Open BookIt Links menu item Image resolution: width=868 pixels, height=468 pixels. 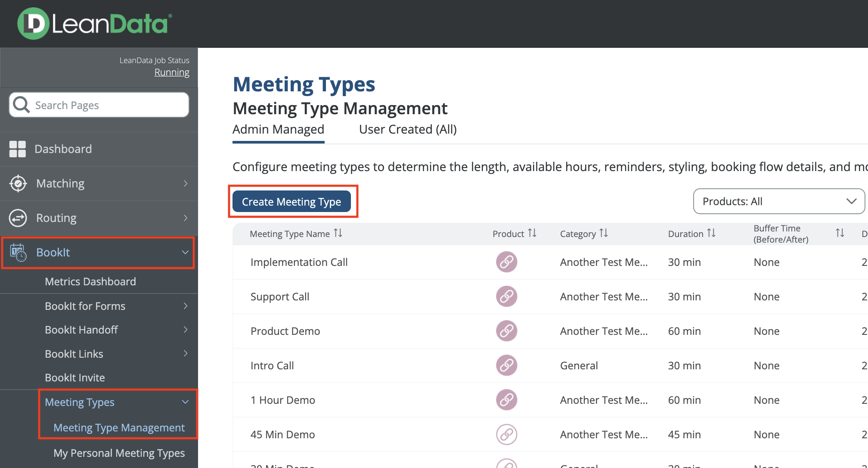point(74,354)
